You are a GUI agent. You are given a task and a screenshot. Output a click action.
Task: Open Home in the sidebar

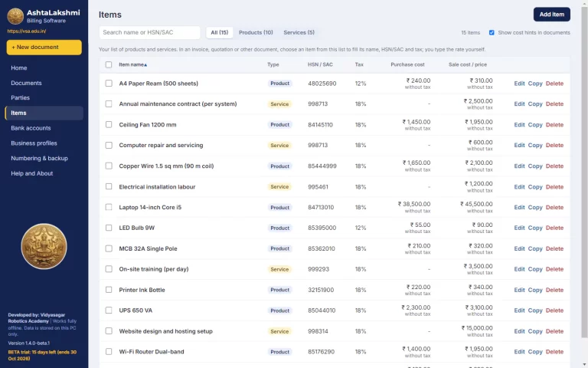pyautogui.click(x=44, y=68)
